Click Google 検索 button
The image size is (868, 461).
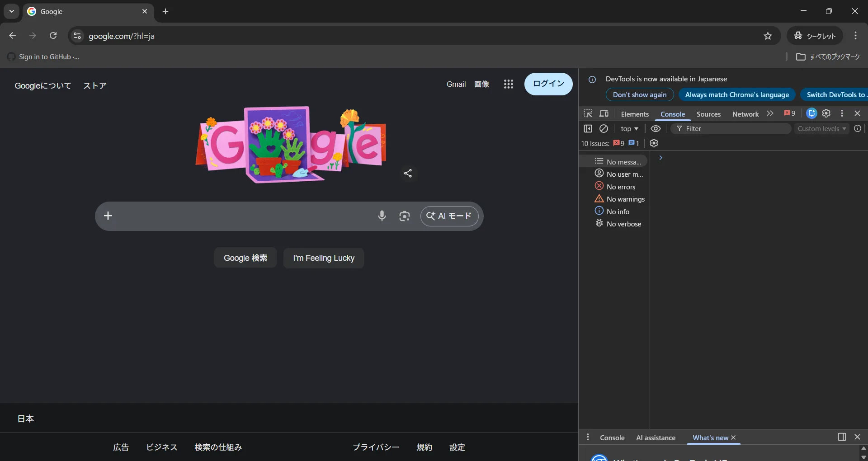pos(245,258)
